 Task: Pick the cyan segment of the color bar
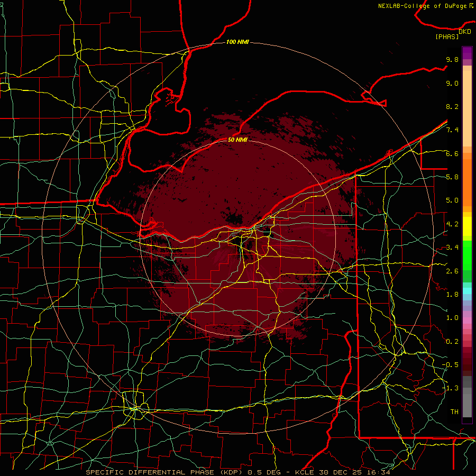tap(467, 291)
